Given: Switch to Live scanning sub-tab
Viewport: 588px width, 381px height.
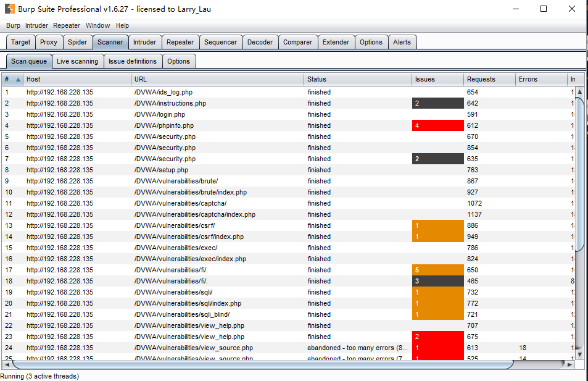Looking at the screenshot, I should pyautogui.click(x=77, y=61).
